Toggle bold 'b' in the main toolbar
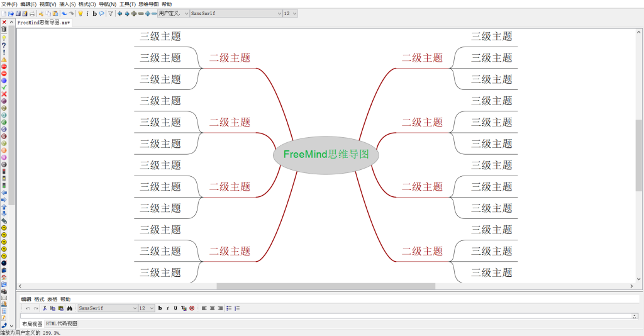This screenshot has width=644, height=336. point(94,14)
